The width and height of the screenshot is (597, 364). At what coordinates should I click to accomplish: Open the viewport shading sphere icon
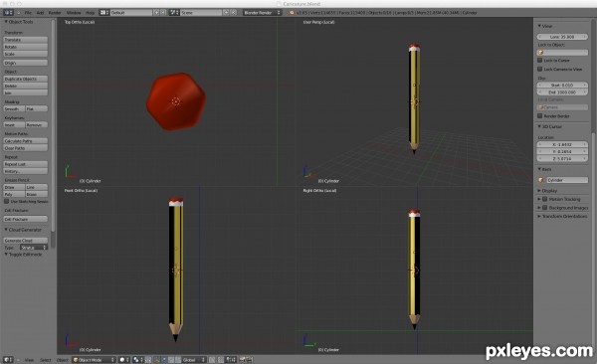tap(123, 359)
